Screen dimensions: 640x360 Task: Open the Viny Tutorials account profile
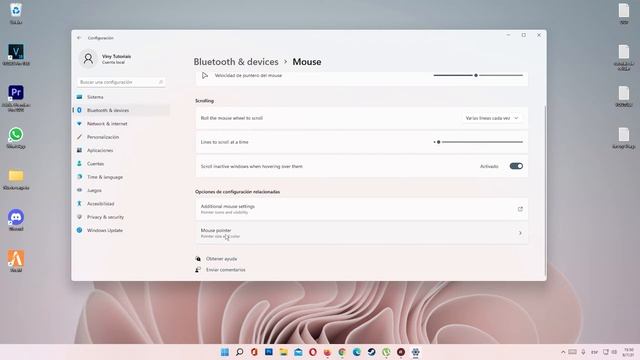pos(106,59)
